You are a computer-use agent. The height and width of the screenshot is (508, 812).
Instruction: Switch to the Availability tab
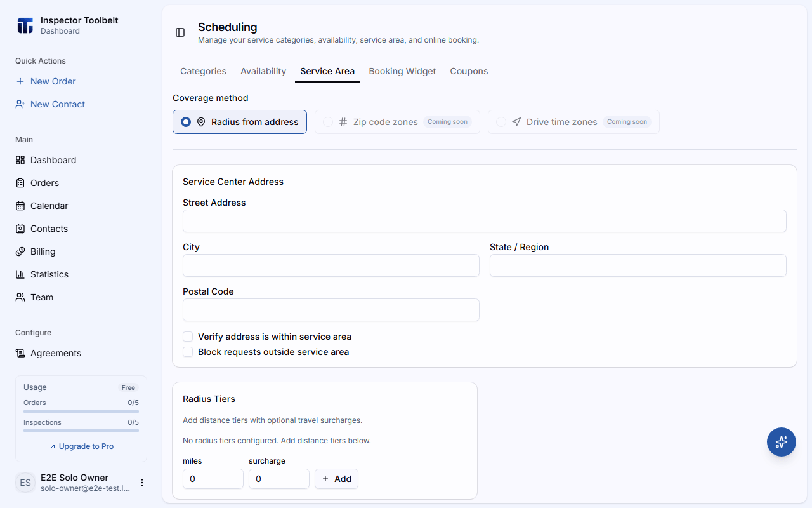pyautogui.click(x=263, y=71)
